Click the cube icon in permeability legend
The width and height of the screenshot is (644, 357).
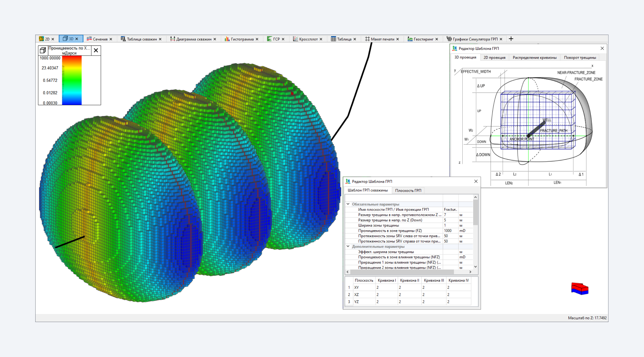[43, 50]
